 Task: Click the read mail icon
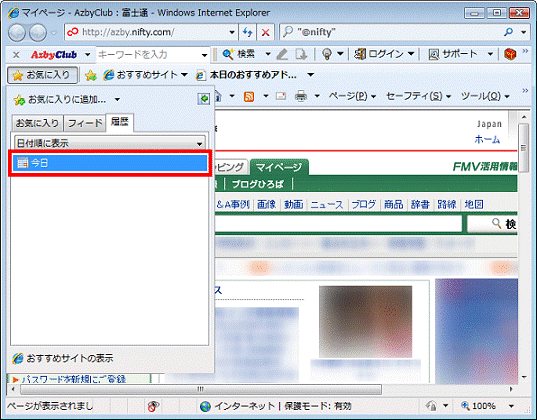pyautogui.click(x=281, y=96)
